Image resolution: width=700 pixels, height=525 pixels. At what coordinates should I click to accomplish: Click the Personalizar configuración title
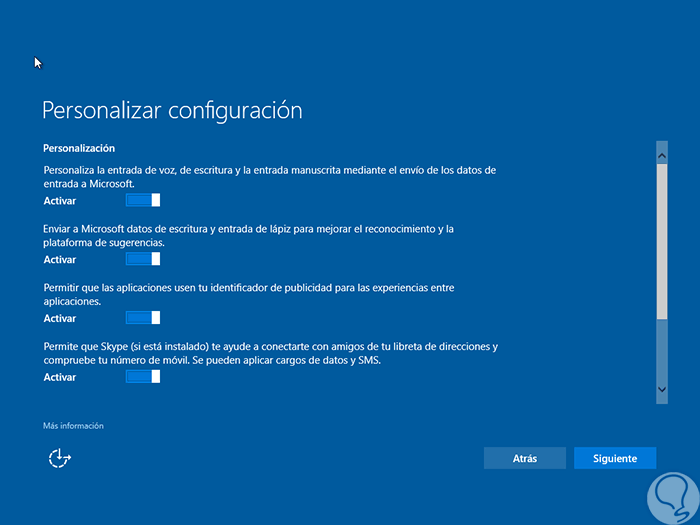(x=172, y=109)
